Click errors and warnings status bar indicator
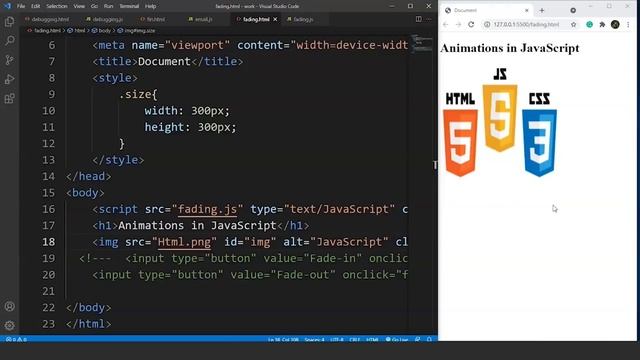 [x=16, y=340]
